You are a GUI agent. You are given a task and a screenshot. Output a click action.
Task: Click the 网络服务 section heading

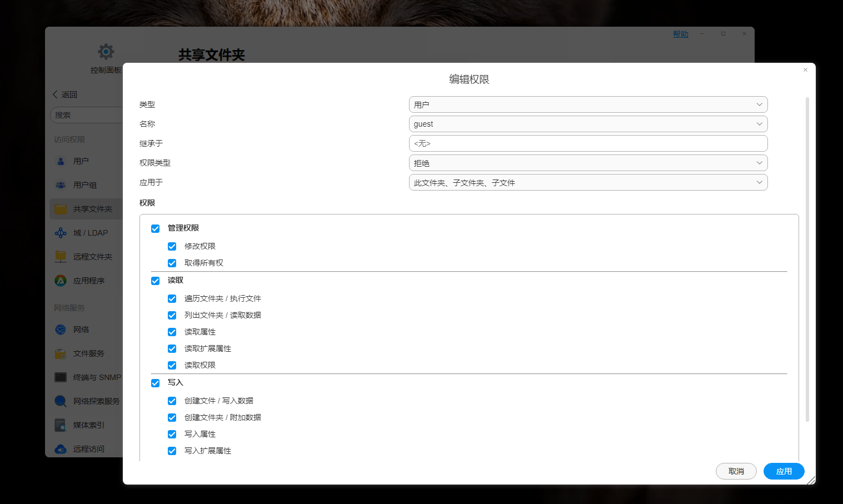[69, 308]
